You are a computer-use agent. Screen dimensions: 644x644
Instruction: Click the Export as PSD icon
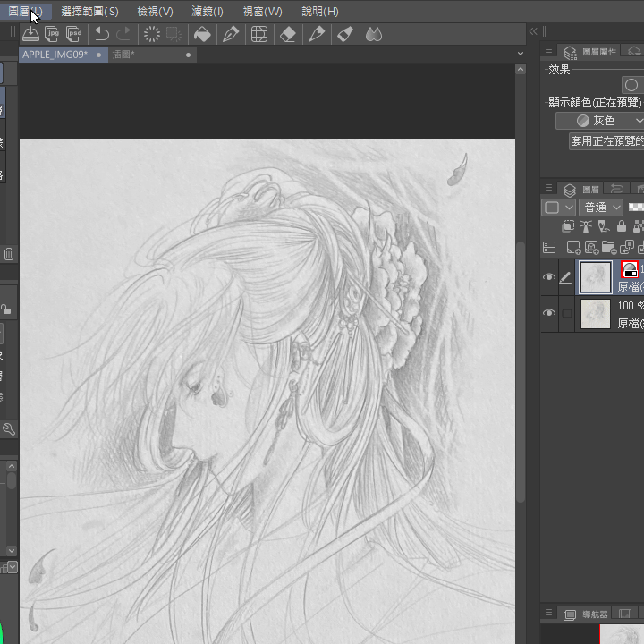click(75, 34)
